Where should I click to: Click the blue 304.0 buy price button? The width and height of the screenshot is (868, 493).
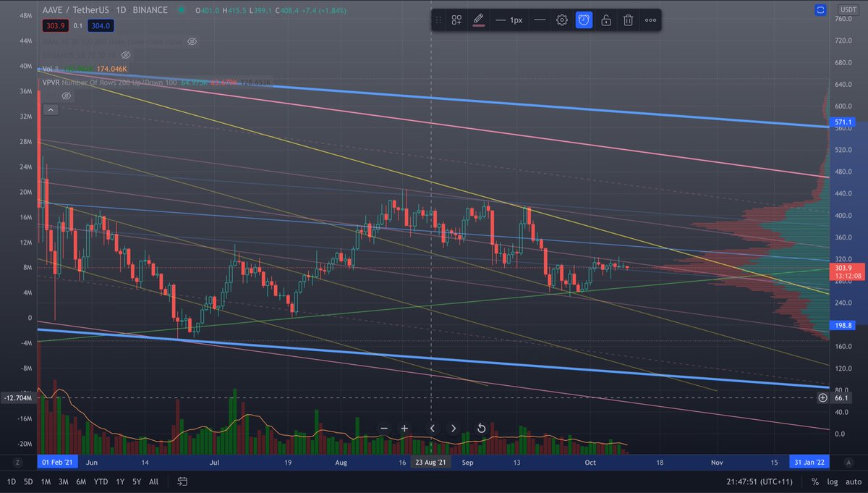coord(99,26)
